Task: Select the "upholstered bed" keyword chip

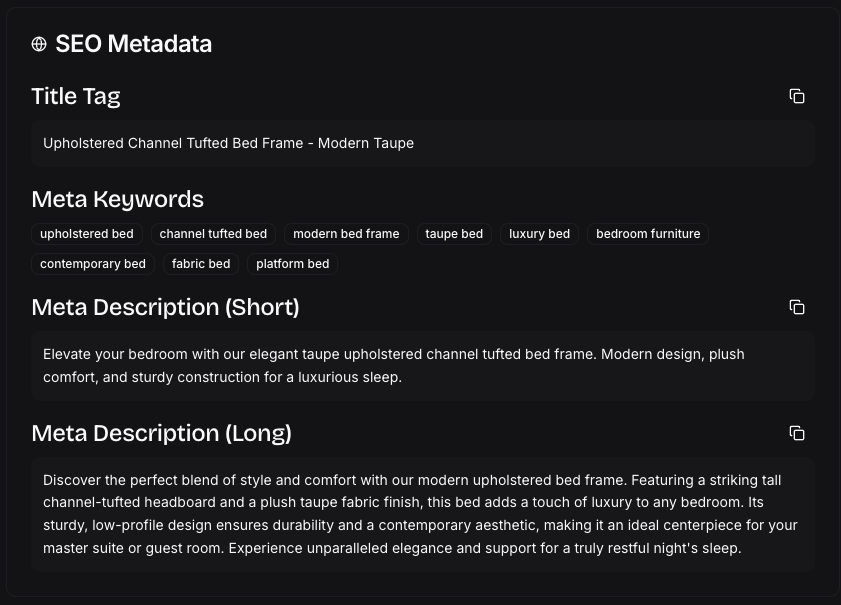Action: click(86, 234)
